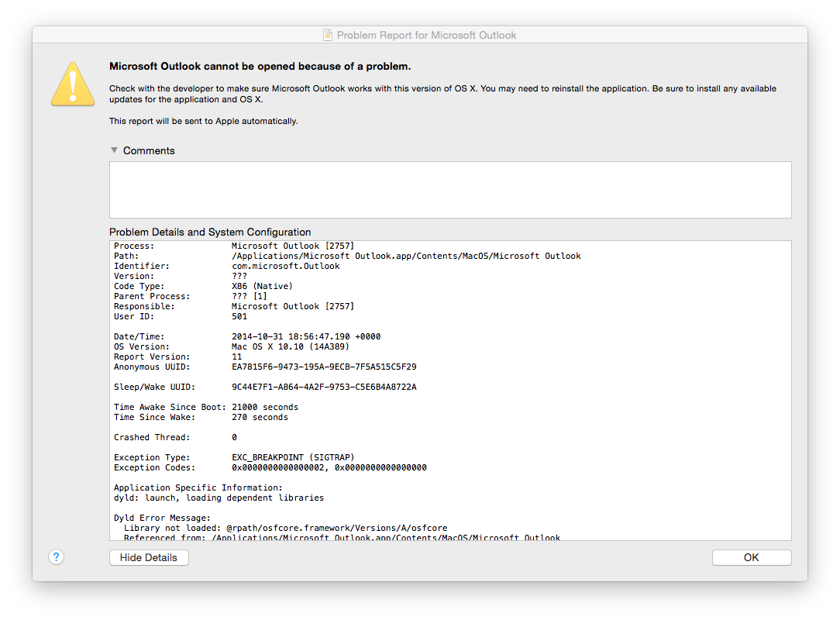Click the 'This report will be sent to Apple' line
The image size is (840, 620).
click(x=204, y=121)
